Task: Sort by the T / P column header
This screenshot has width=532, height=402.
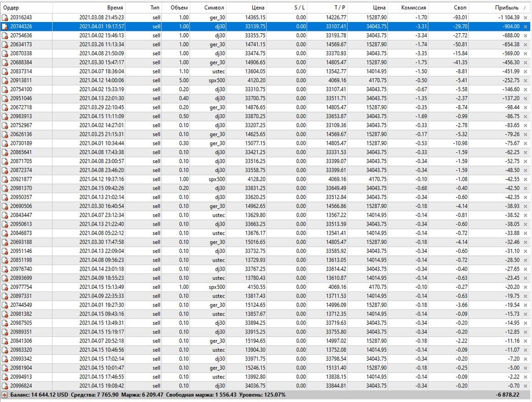Action: point(327,8)
